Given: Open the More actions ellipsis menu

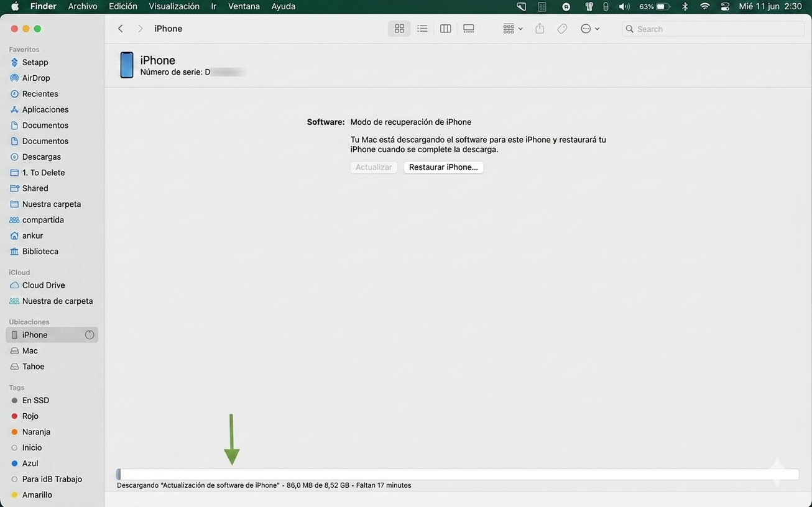Looking at the screenshot, I should pyautogui.click(x=589, y=29).
